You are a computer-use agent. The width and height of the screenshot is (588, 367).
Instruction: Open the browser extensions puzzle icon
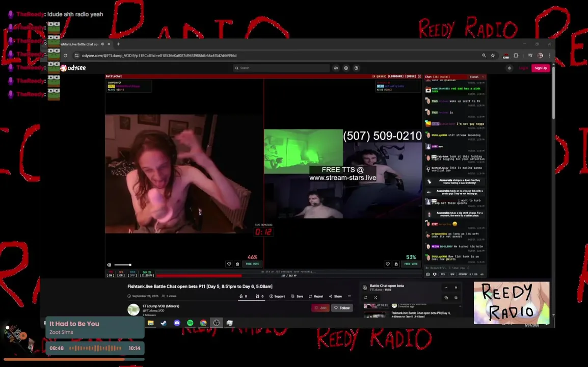(516, 56)
